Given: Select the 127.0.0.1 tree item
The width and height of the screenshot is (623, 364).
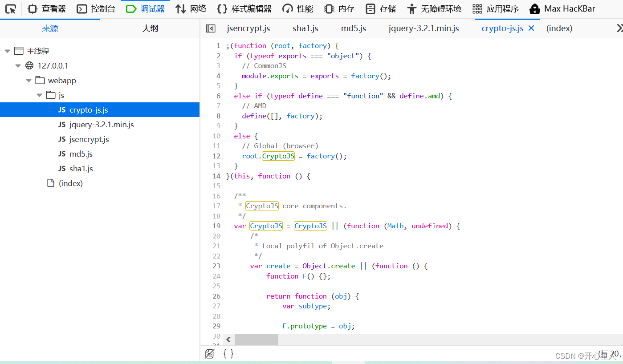Looking at the screenshot, I should (x=100, y=66).
